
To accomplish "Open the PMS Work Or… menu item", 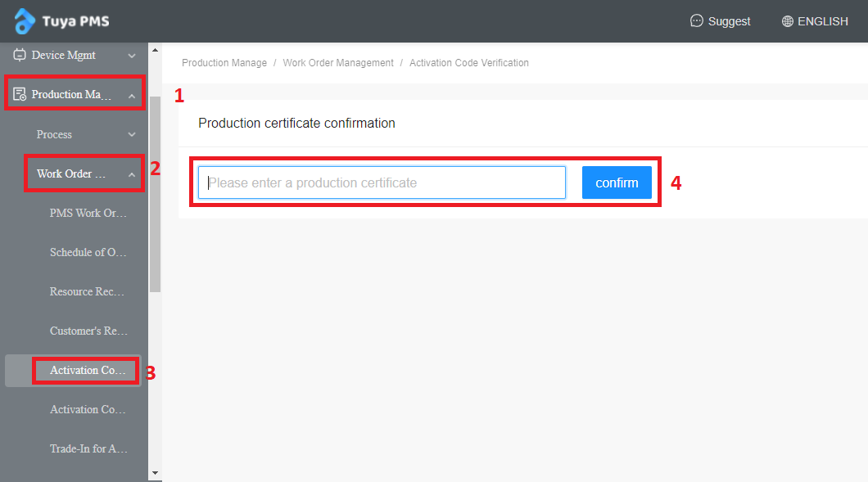I will coord(88,214).
